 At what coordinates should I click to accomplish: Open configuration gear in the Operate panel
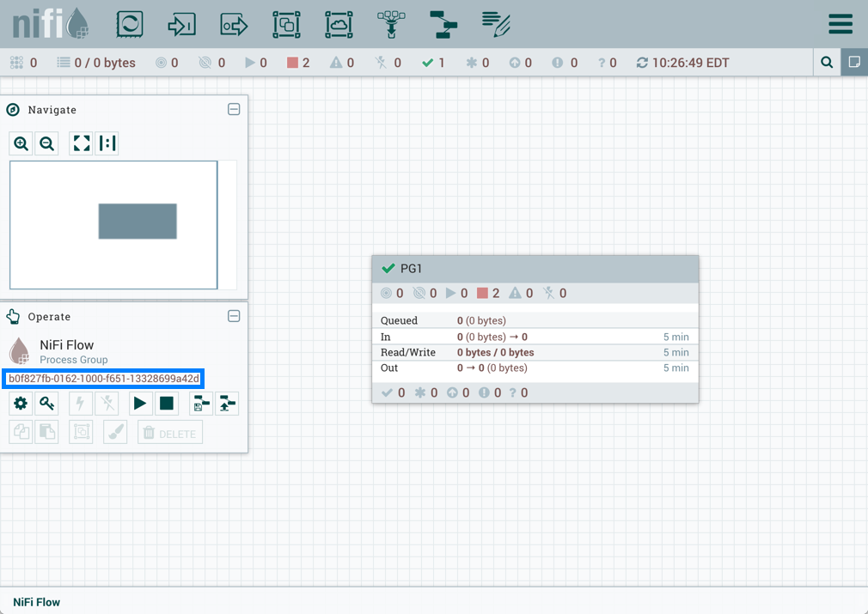21,403
